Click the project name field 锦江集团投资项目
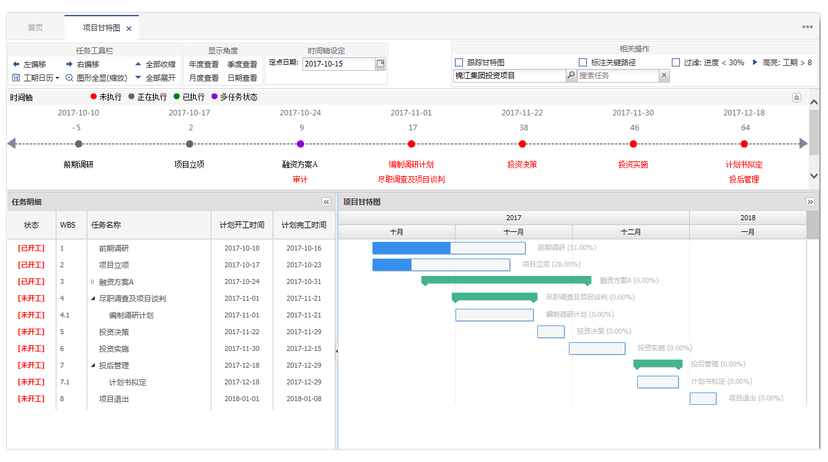 point(509,76)
